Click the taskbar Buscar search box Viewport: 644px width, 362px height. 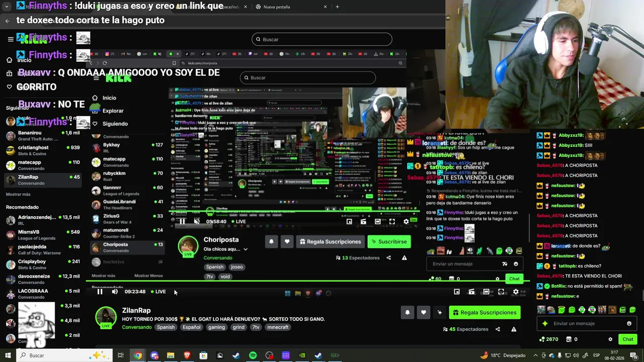pyautogui.click(x=64, y=355)
